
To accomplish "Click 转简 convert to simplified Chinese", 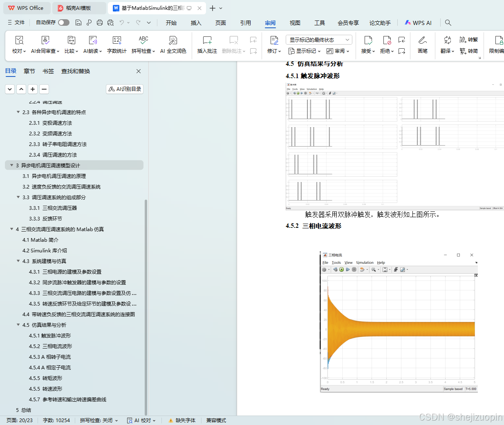I will tap(468, 51).
